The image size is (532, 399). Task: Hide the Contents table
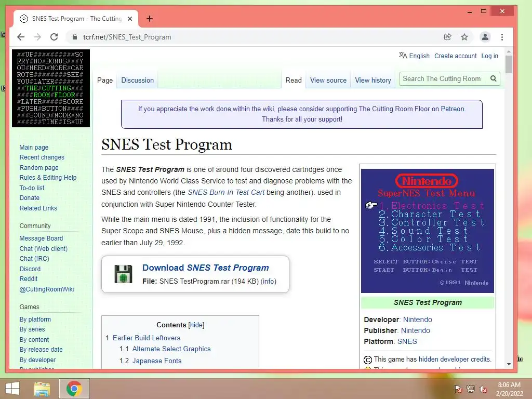196,325
